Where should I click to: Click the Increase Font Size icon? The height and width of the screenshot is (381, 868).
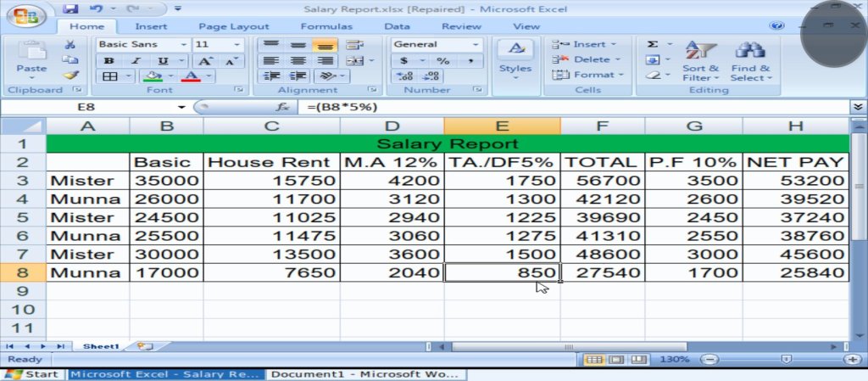205,61
